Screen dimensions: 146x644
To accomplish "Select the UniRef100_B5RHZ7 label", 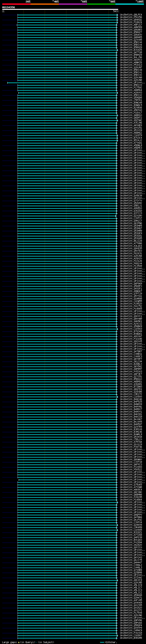I will tap(131, 32).
